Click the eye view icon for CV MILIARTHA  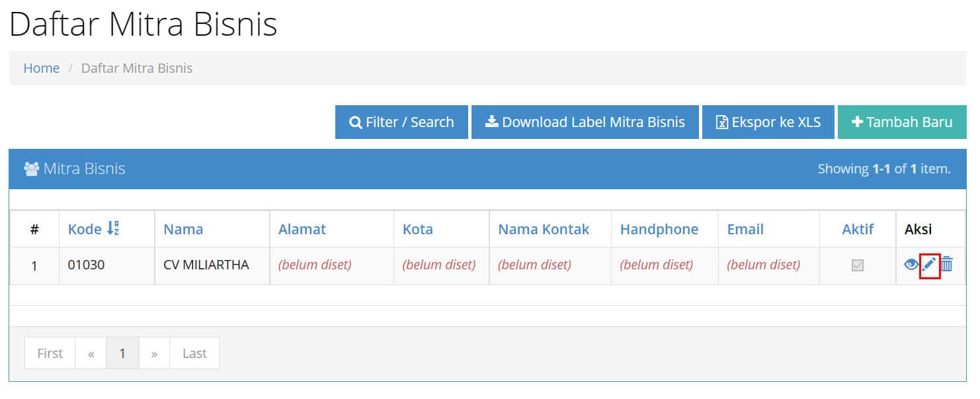coord(911,265)
